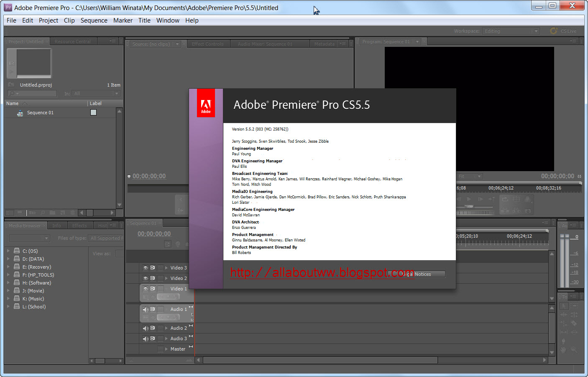The width and height of the screenshot is (588, 377).
Task: Hide the Video 3 track output
Action: pyautogui.click(x=146, y=268)
